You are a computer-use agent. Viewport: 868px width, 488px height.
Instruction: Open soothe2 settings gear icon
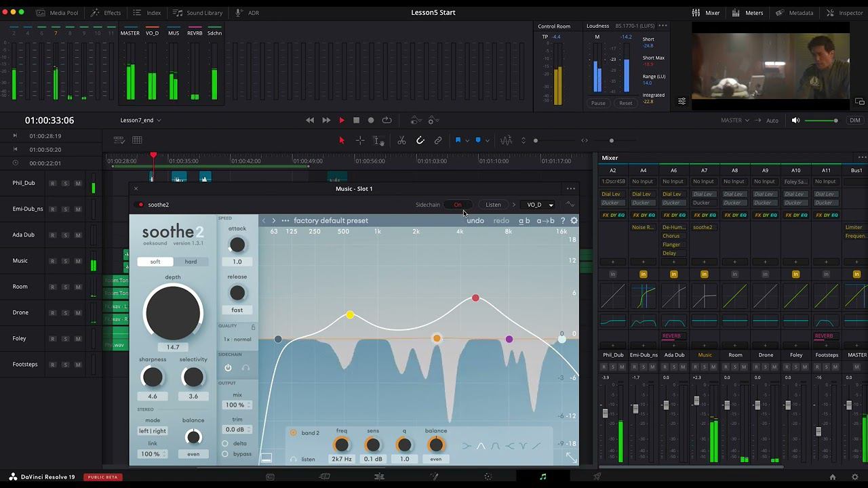coord(574,220)
